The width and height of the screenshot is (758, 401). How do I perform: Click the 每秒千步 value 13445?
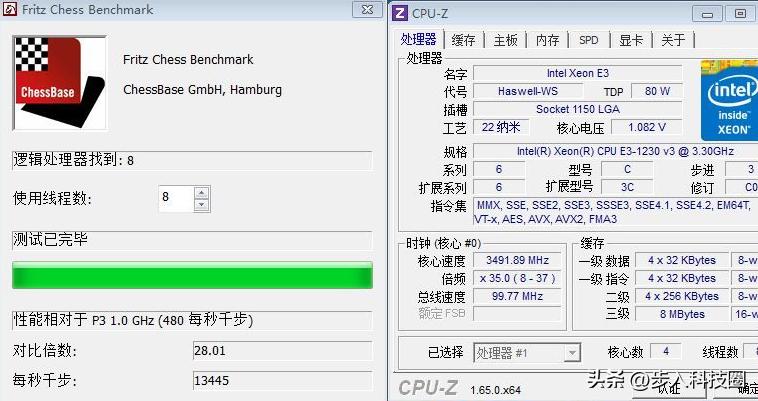click(283, 380)
